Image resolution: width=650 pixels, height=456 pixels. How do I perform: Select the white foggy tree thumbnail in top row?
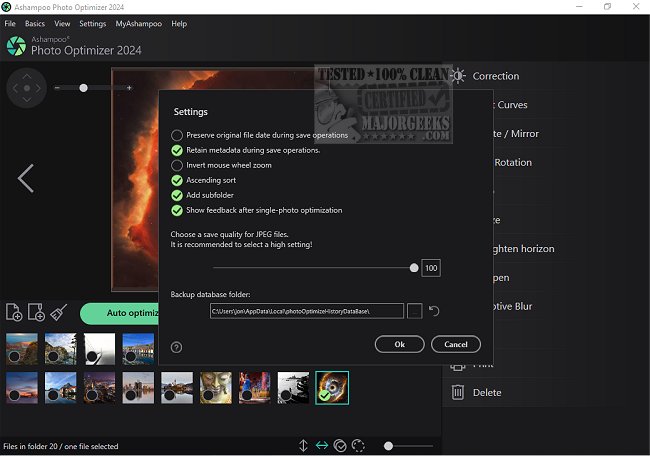click(99, 349)
